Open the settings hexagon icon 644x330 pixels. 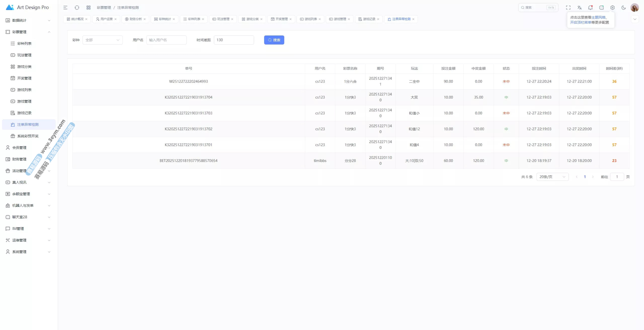[x=612, y=8]
